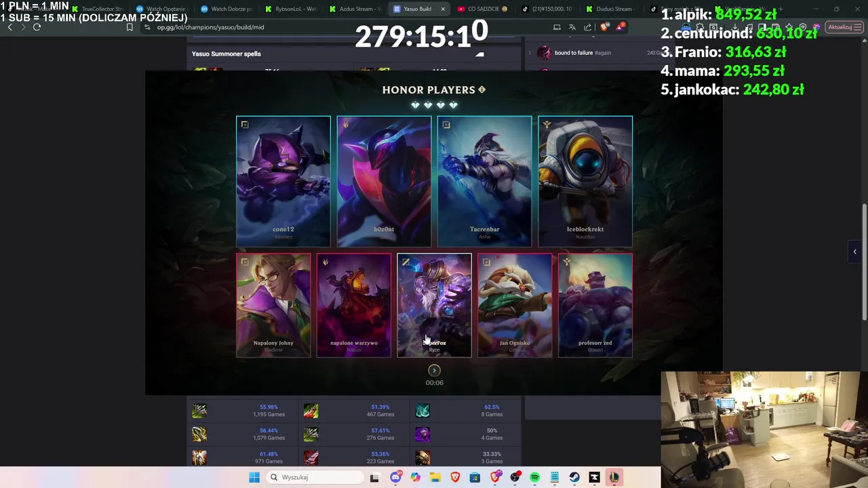The image size is (868, 488).
Task: Open File Explorer from taskbar
Action: pyautogui.click(x=435, y=477)
